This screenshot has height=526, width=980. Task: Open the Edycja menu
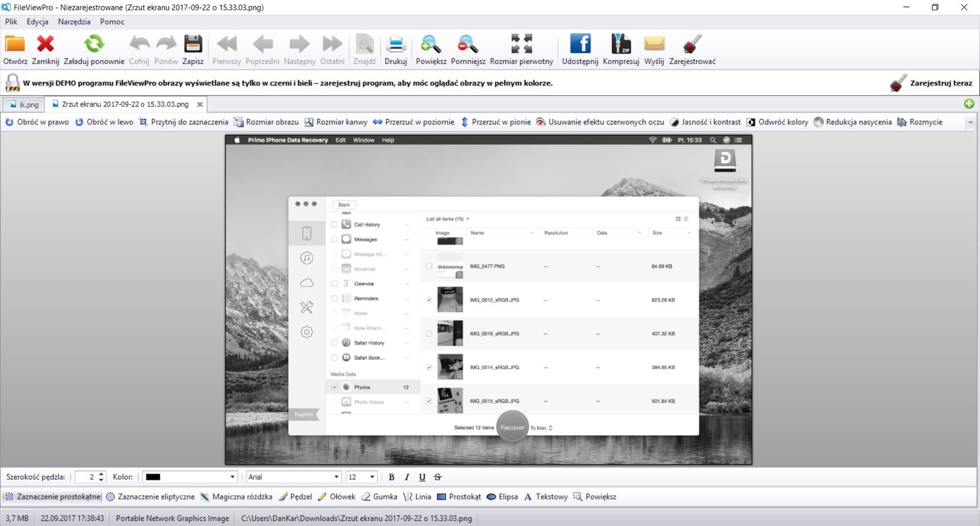tap(38, 22)
